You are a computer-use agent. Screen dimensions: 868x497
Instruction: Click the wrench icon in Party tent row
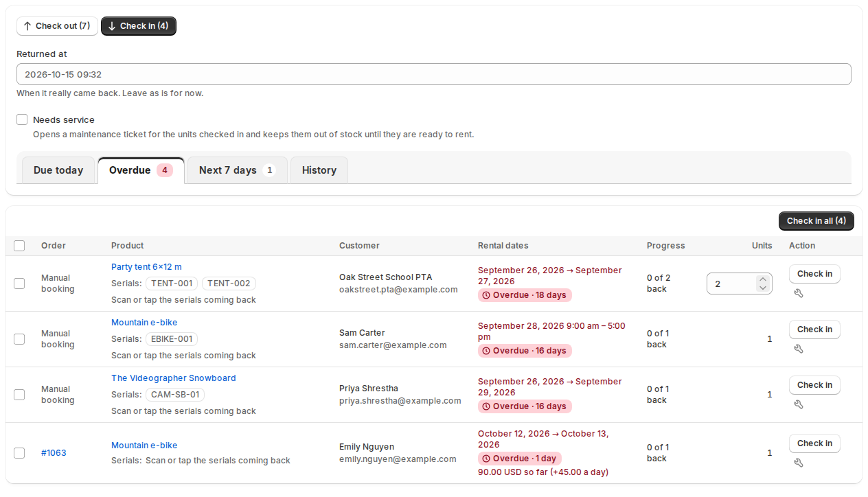click(799, 293)
